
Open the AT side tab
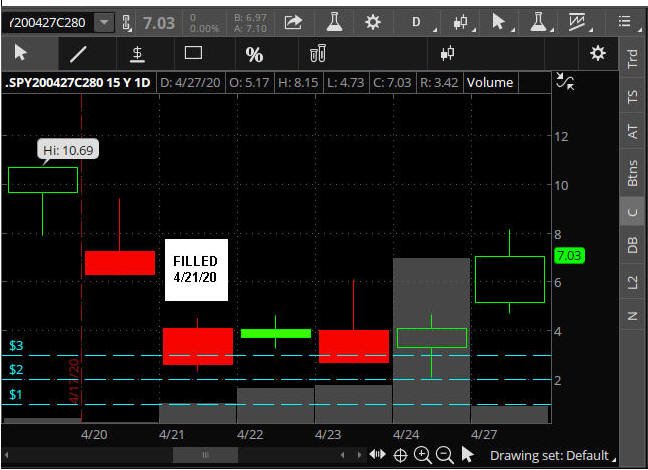click(x=632, y=132)
